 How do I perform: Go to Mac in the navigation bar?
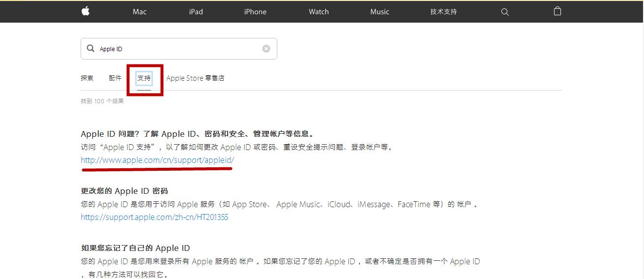click(x=140, y=12)
